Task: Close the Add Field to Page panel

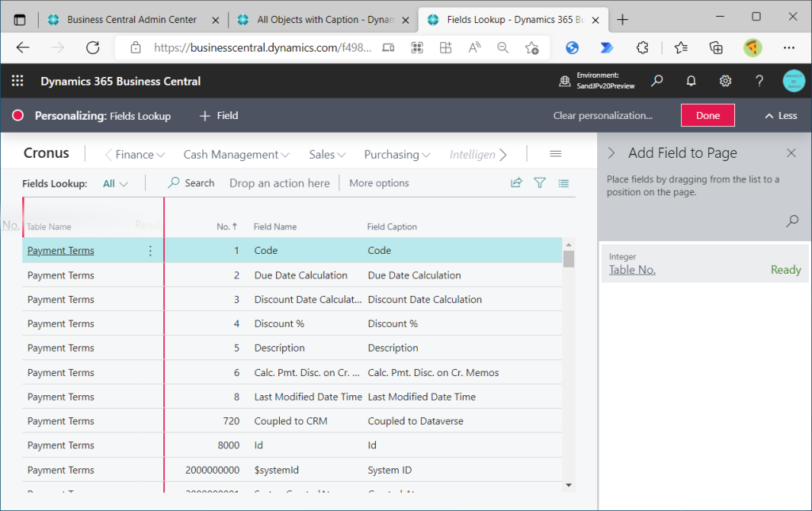Action: (791, 153)
